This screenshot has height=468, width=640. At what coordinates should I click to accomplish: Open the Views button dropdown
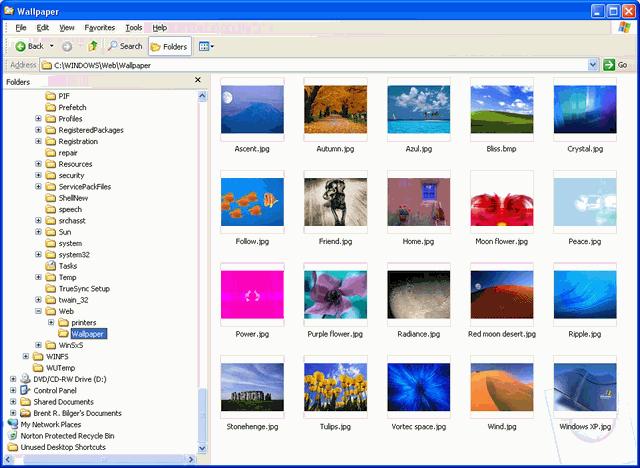coord(206,47)
